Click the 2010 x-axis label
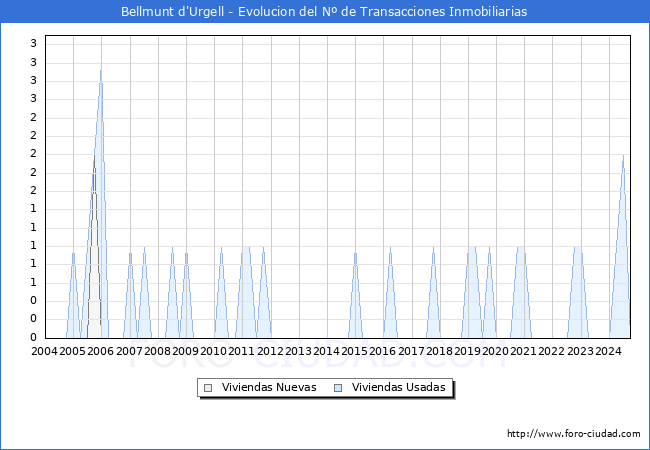The width and height of the screenshot is (650, 450). (x=213, y=351)
